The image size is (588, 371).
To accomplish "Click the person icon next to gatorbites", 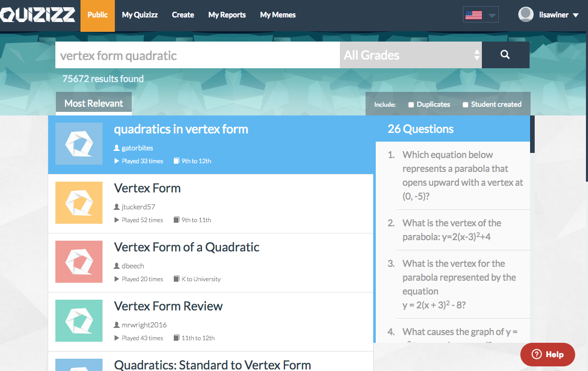I will pos(117,148).
